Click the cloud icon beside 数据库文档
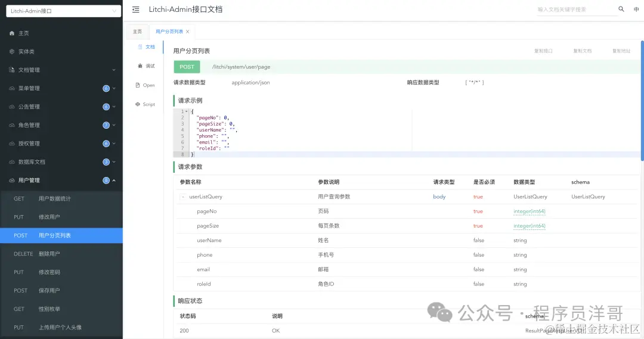The height and width of the screenshot is (339, 644). point(12,162)
